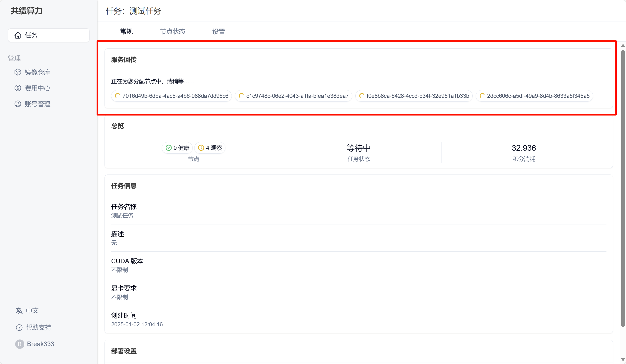Switch to the 常规 tab
This screenshot has width=626, height=364.
coord(126,32)
